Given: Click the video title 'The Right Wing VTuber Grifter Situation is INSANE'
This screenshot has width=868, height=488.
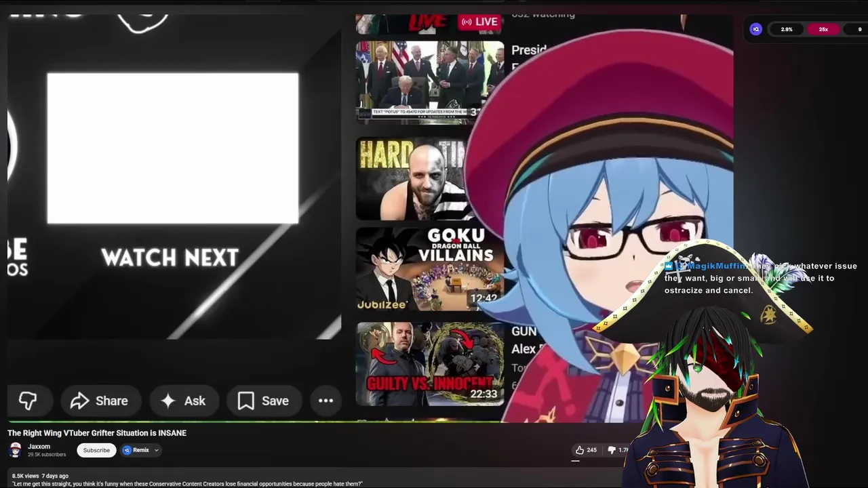Looking at the screenshot, I should point(97,433).
